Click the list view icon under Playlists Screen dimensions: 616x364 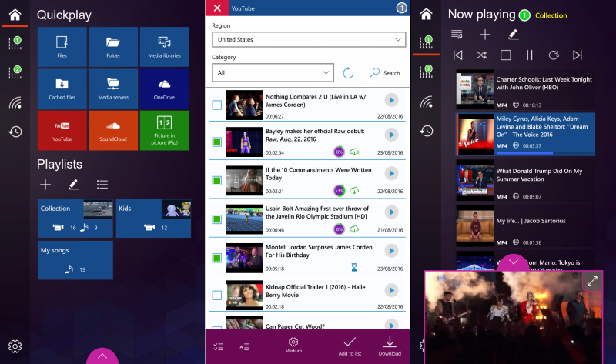point(102,185)
